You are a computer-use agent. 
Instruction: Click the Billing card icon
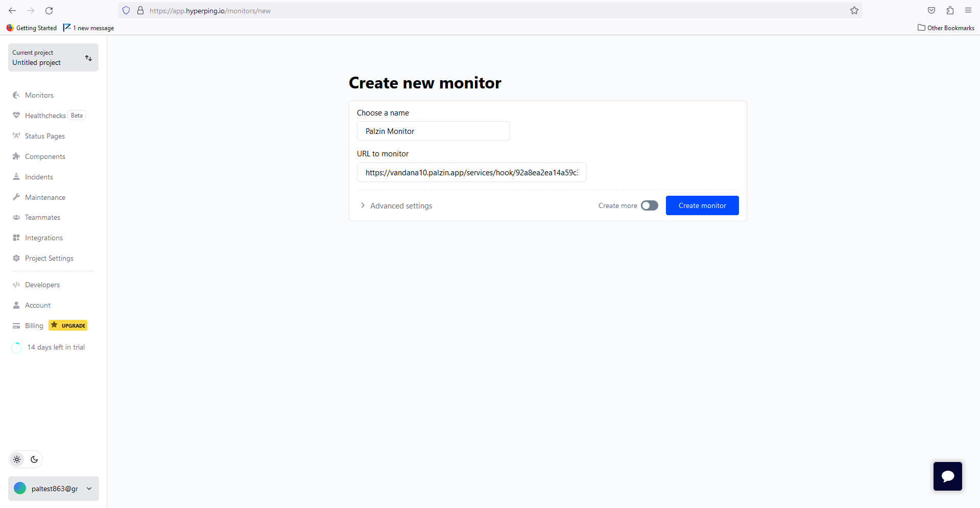click(16, 326)
